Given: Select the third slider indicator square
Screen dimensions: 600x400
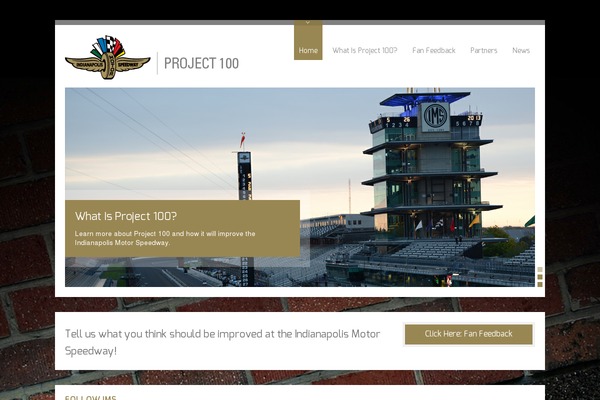Looking at the screenshot, I should tap(540, 284).
